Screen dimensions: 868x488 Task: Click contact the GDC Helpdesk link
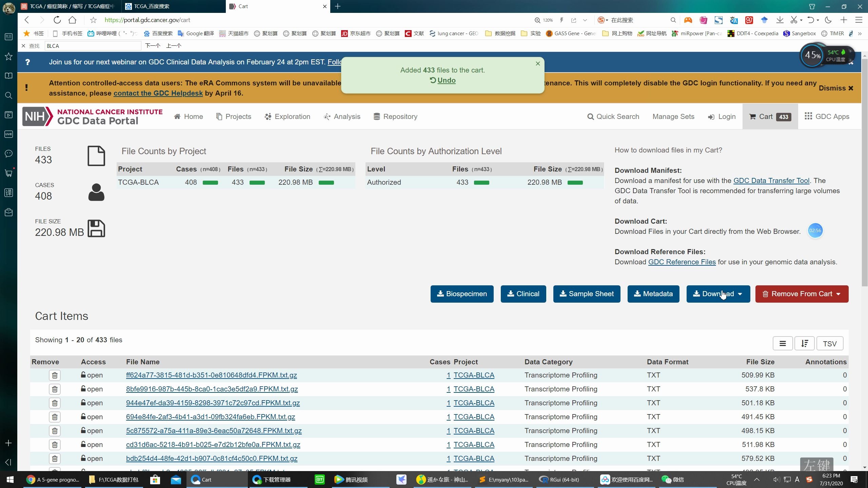[x=158, y=93]
